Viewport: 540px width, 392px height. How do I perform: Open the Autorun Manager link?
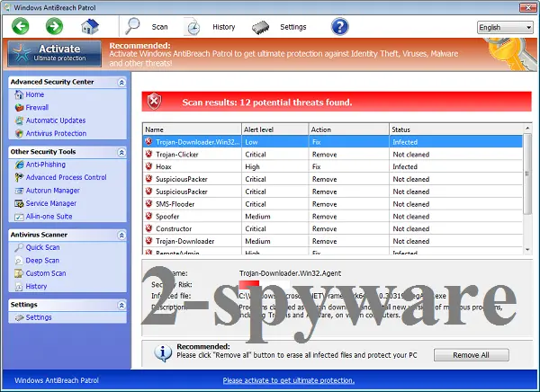coord(53,191)
